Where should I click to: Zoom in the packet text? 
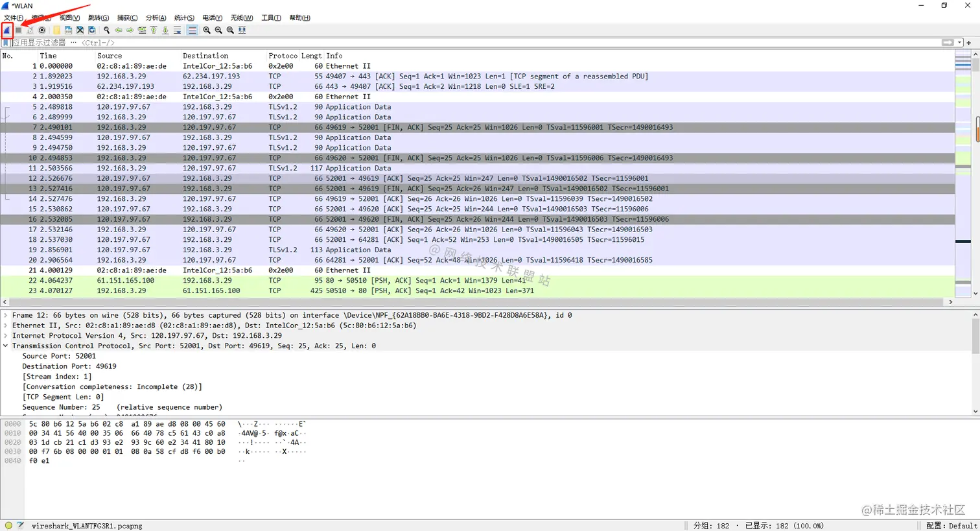pyautogui.click(x=207, y=30)
